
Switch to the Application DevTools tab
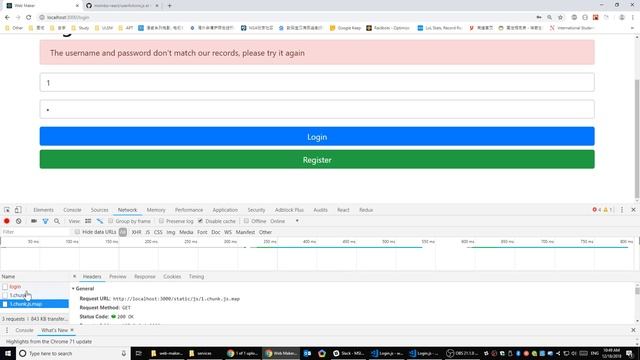(225, 210)
